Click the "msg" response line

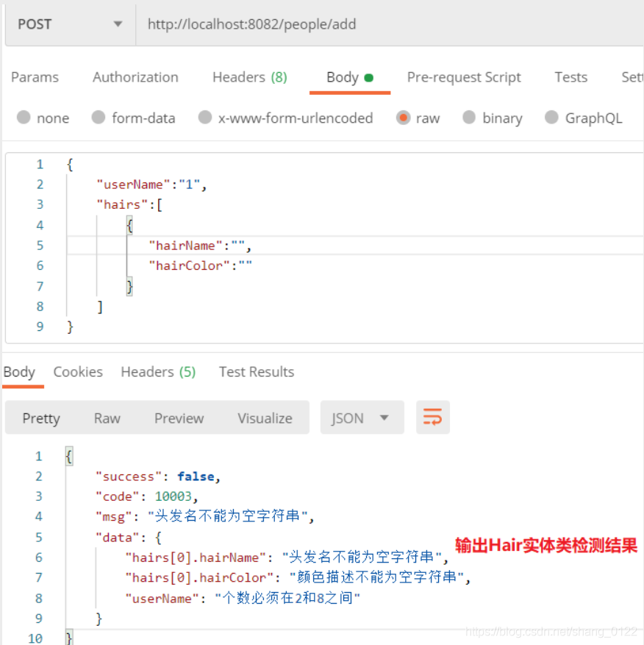[205, 516]
